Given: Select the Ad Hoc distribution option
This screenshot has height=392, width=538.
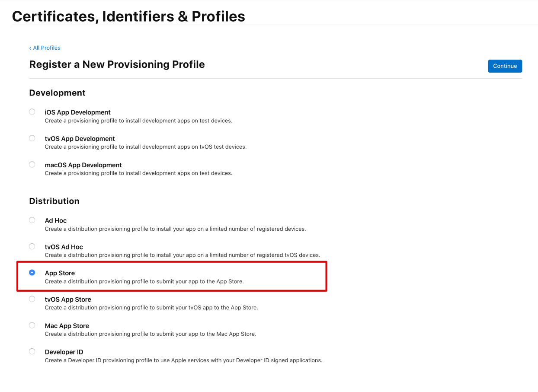Looking at the screenshot, I should pos(32,220).
